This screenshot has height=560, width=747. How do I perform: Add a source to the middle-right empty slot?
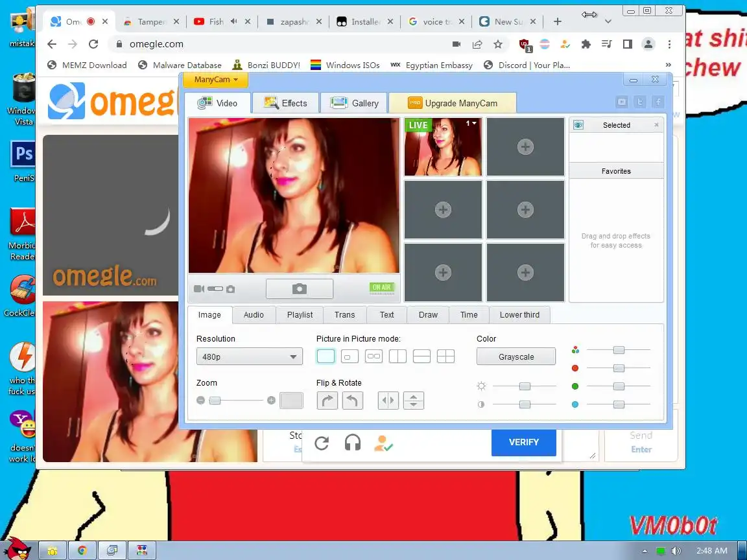(x=525, y=209)
